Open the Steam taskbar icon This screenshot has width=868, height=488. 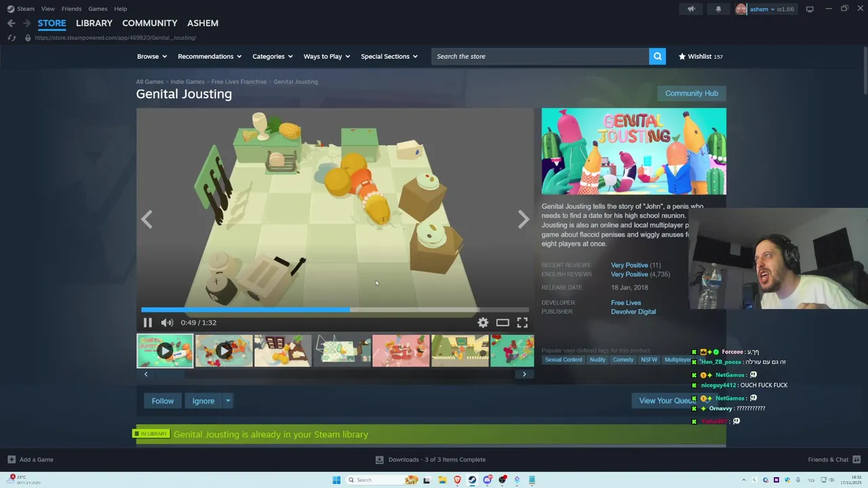click(472, 480)
